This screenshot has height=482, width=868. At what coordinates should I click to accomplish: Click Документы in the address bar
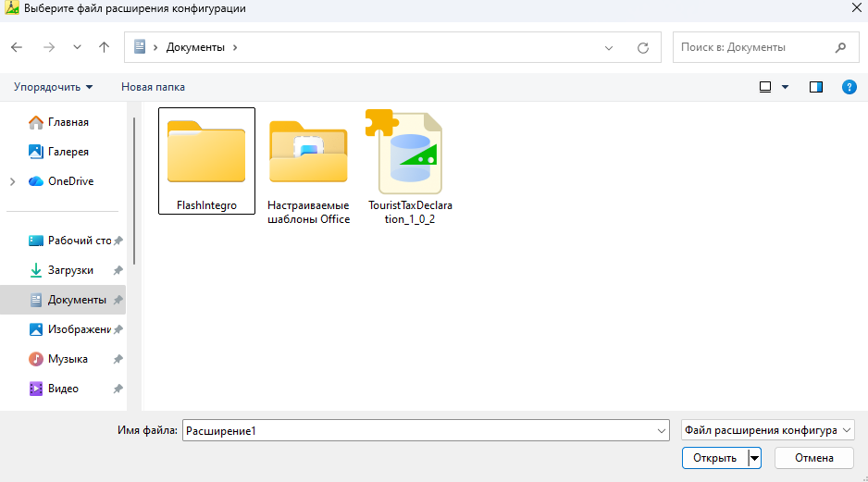coord(195,47)
